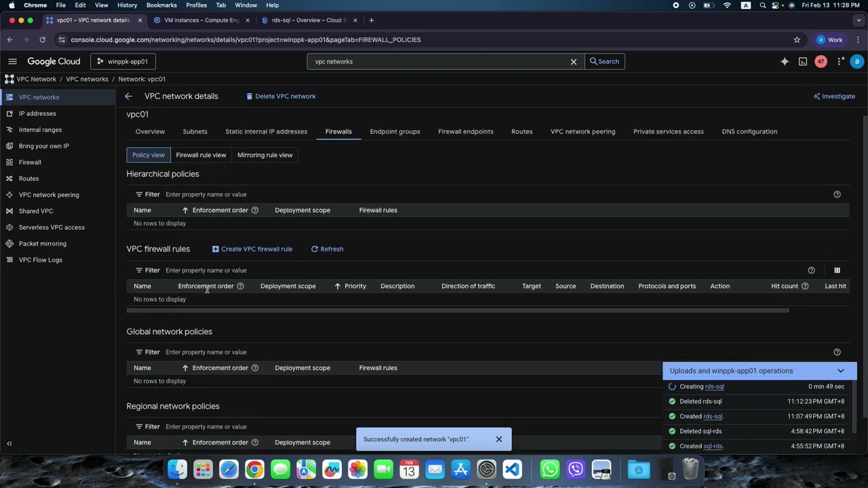Open column display options for VPC firewall rules
Screen dimensions: 868x488
[x=837, y=270]
